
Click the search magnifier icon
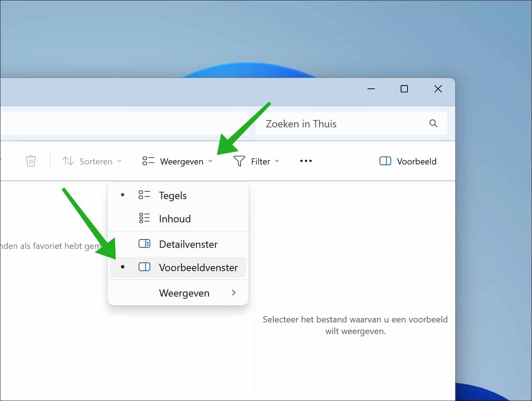tap(433, 123)
